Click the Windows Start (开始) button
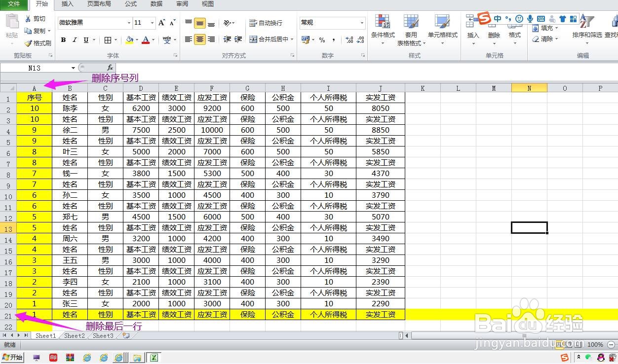This screenshot has width=618, height=364. point(13,358)
